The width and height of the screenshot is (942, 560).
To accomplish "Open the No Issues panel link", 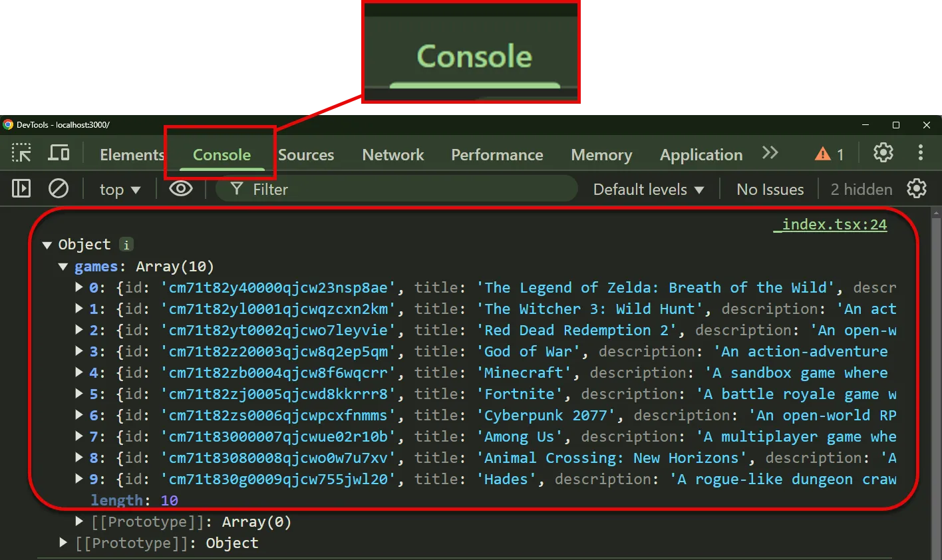I will pyautogui.click(x=770, y=189).
